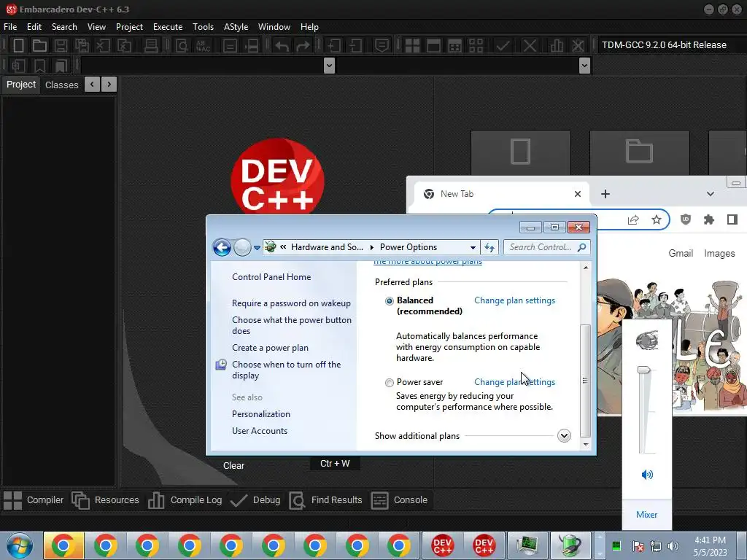Viewport: 747px width, 560px height.
Task: Click the share icon in Chrome address bar
Action: pos(633,219)
